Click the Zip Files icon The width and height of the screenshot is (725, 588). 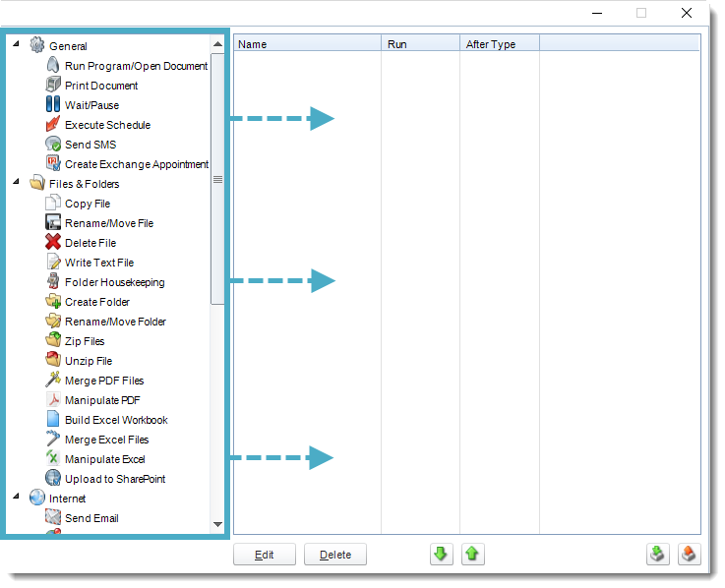pos(53,340)
